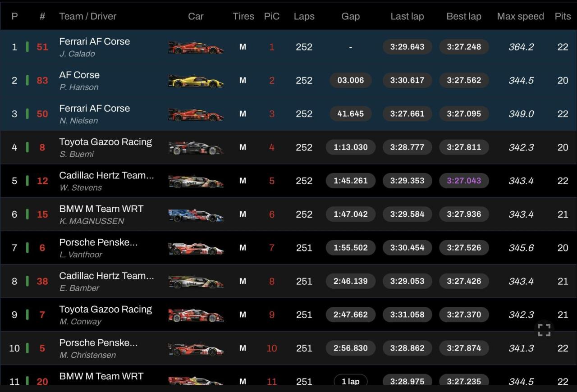Sort by Best lap column header

click(463, 16)
